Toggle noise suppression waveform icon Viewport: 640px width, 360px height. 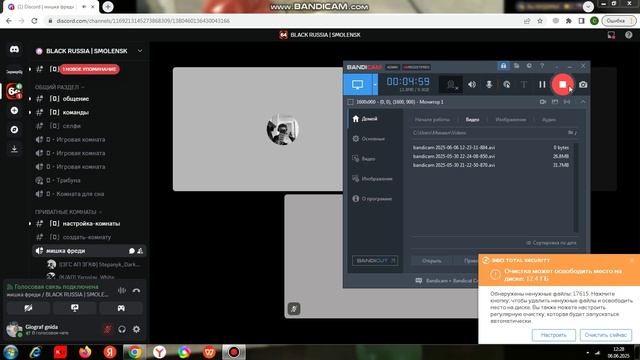point(122,291)
